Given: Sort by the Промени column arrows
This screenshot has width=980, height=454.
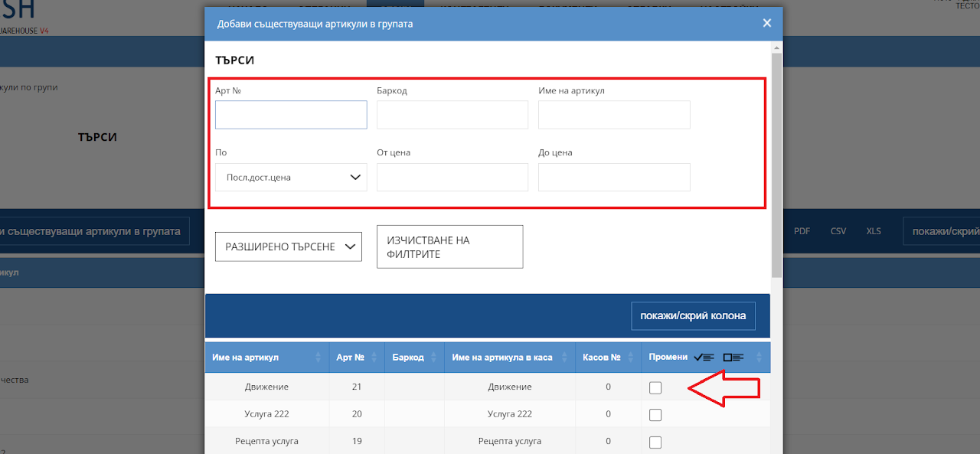Looking at the screenshot, I should [759, 358].
